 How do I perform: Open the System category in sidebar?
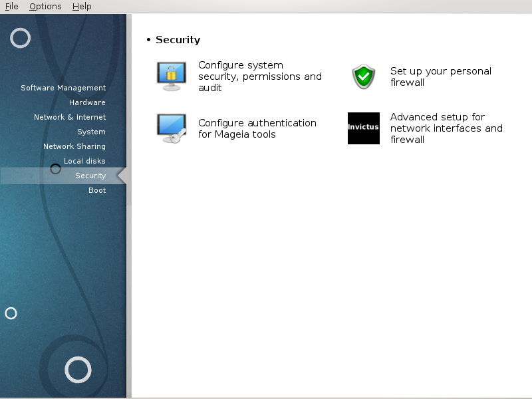[91, 132]
